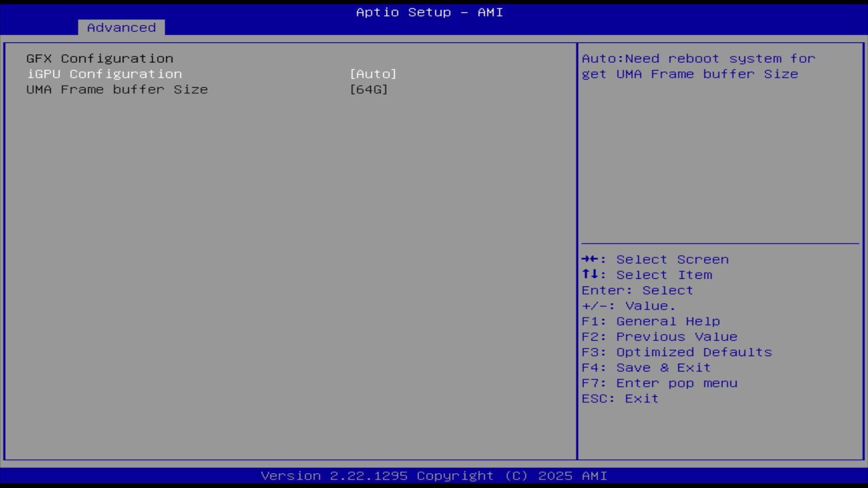Image resolution: width=868 pixels, height=488 pixels.
Task: Click the GFX Configuration heading
Action: tap(99, 59)
